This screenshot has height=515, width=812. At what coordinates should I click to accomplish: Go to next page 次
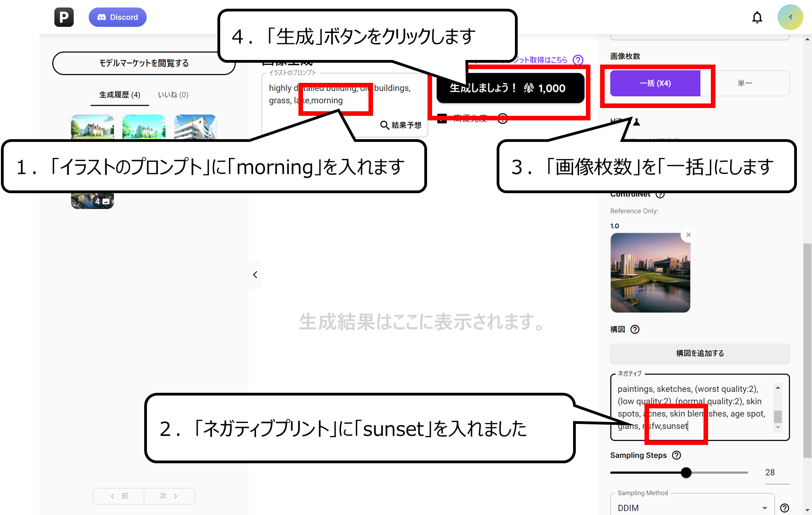pos(169,496)
